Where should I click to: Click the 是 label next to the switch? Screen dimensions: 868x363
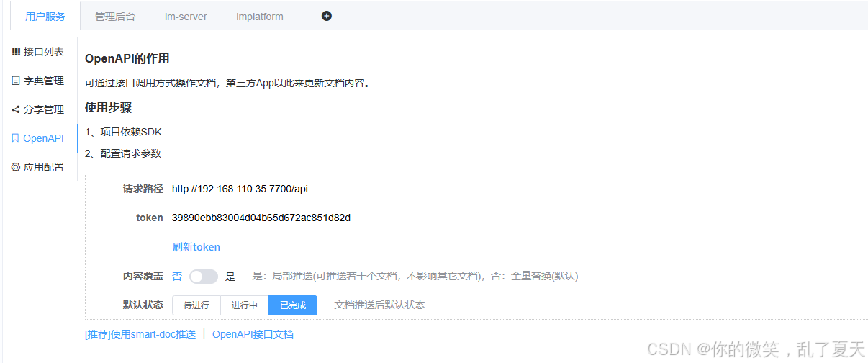pos(230,277)
